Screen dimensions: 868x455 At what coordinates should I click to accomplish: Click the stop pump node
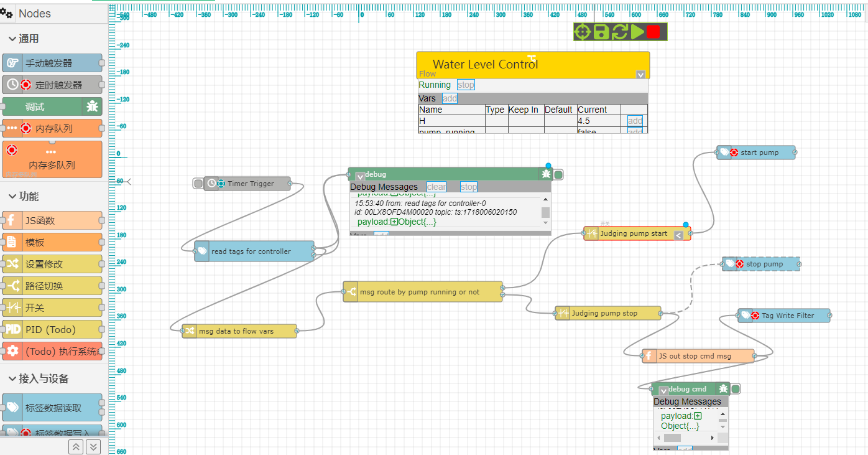[761, 264]
